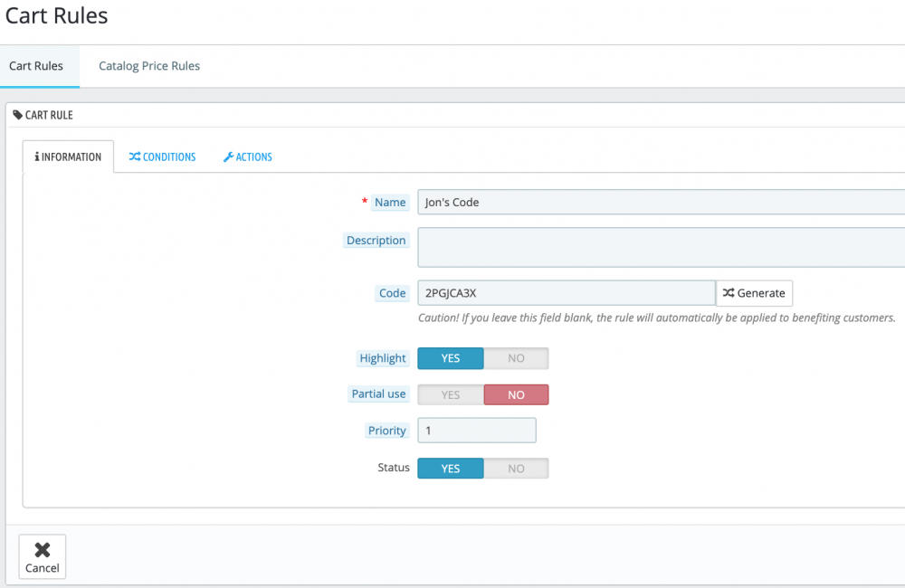Click the X icon above Cancel
905x588 pixels.
point(43,550)
